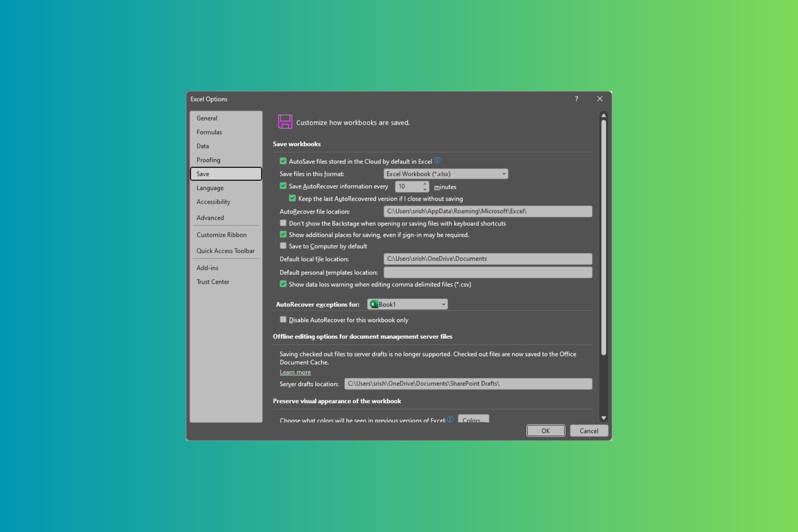Open the Add-ins category
The image size is (798, 532).
point(226,268)
